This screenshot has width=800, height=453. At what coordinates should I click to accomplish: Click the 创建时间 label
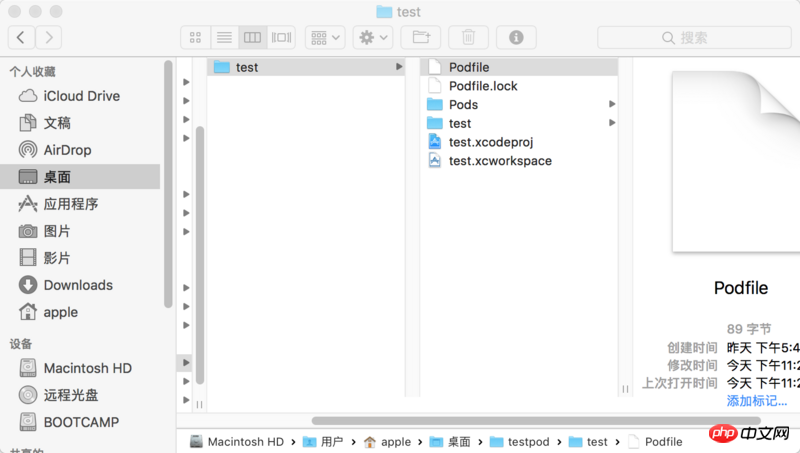[692, 348]
